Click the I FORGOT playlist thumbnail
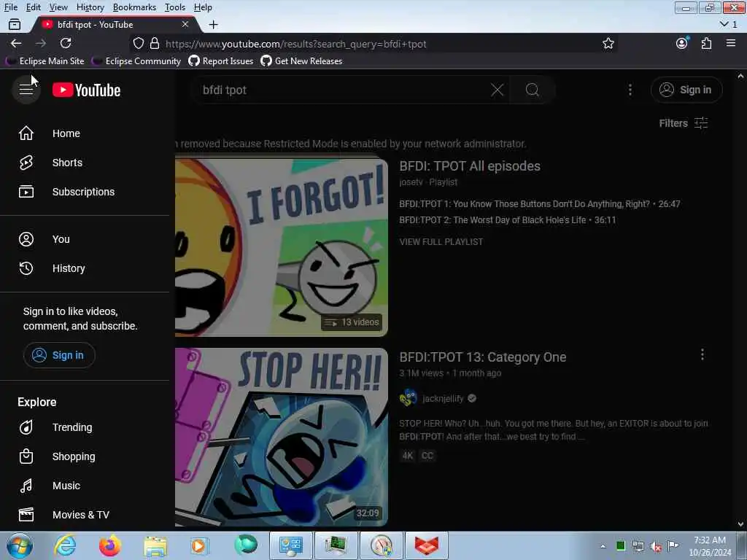The width and height of the screenshot is (747, 560). click(x=282, y=246)
